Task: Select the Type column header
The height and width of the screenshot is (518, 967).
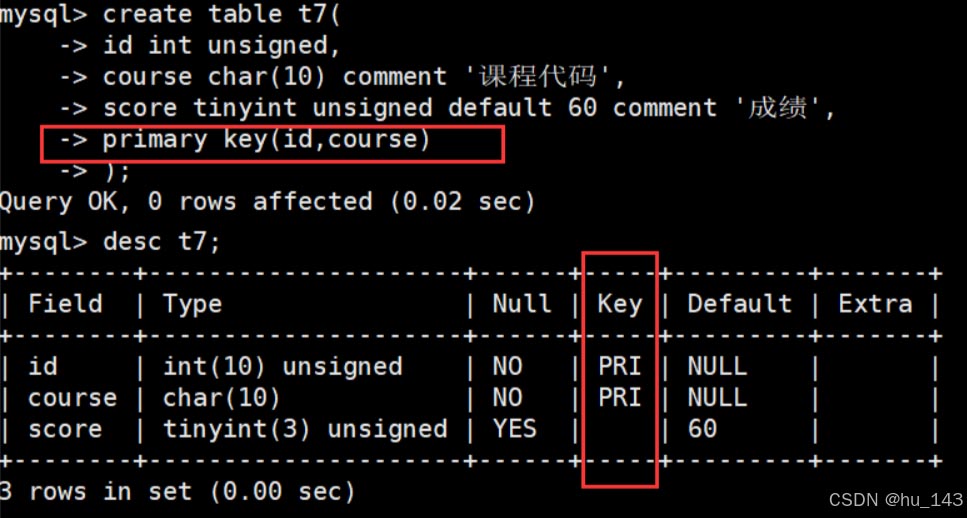Action: pos(192,304)
